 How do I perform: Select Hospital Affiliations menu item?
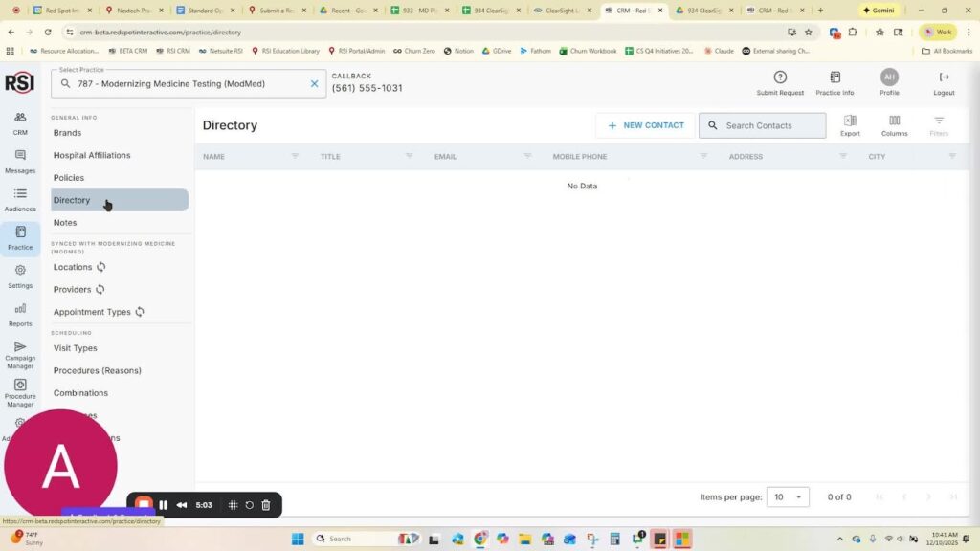tap(92, 155)
